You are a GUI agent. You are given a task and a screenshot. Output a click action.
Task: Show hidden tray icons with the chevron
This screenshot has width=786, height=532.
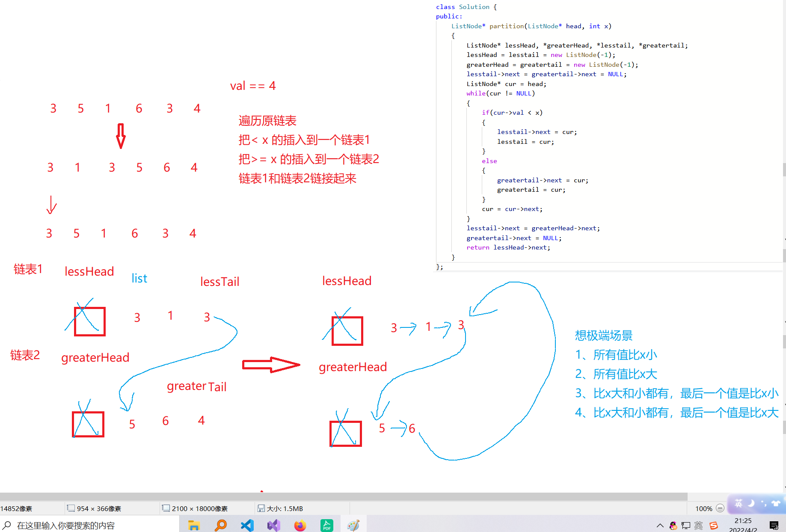(x=660, y=525)
